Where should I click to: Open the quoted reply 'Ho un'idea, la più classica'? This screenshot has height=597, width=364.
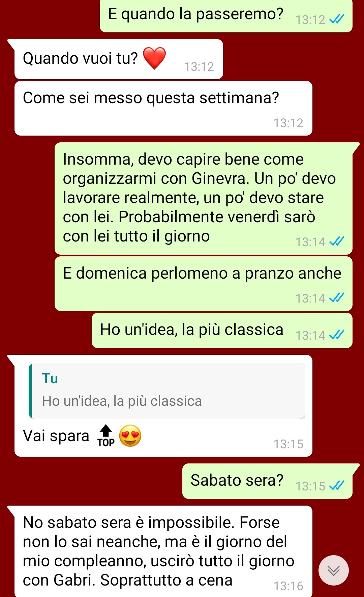tap(167, 391)
